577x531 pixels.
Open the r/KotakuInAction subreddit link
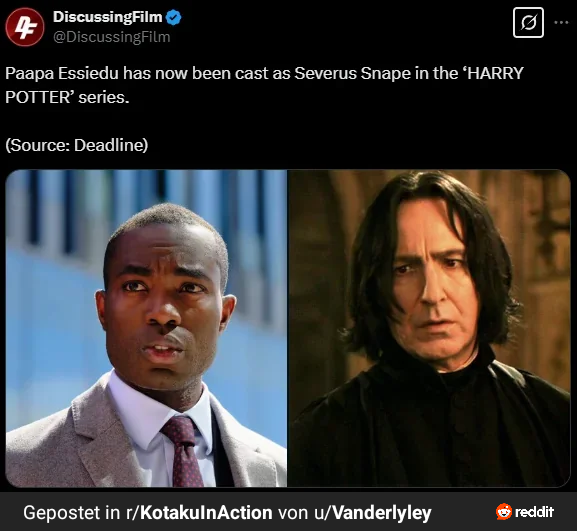(199, 513)
